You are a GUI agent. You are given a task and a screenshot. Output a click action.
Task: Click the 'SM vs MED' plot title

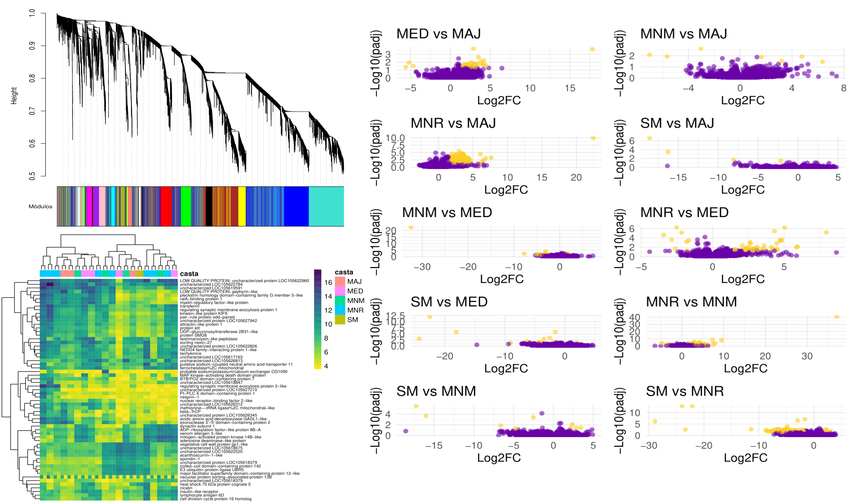click(449, 302)
